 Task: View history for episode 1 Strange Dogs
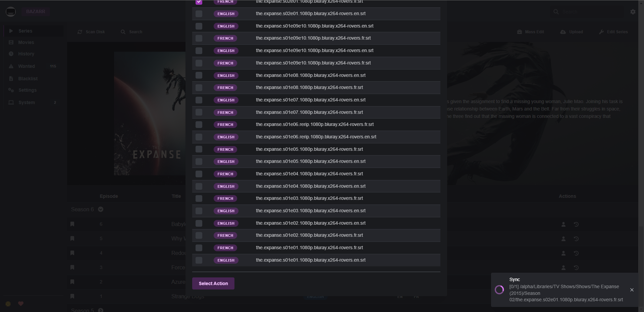576,296
